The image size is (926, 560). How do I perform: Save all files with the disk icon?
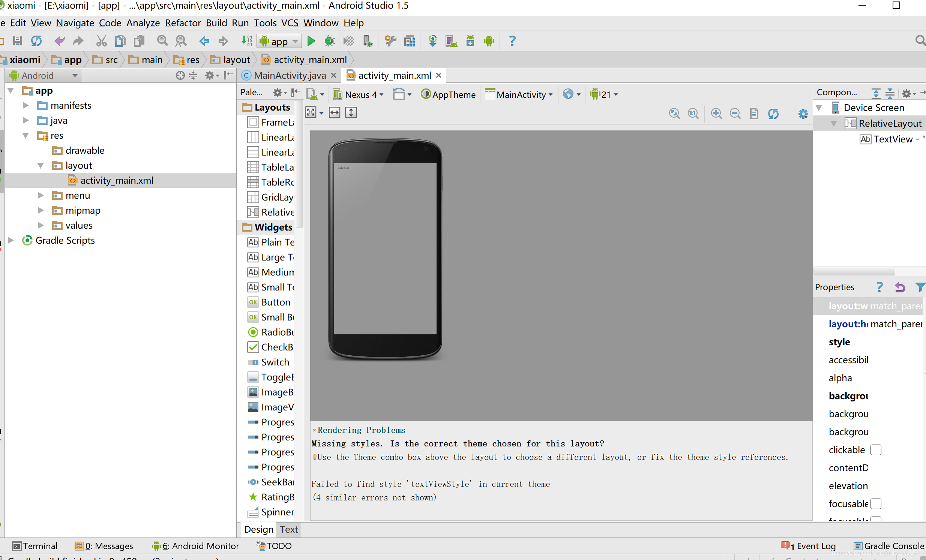point(17,40)
